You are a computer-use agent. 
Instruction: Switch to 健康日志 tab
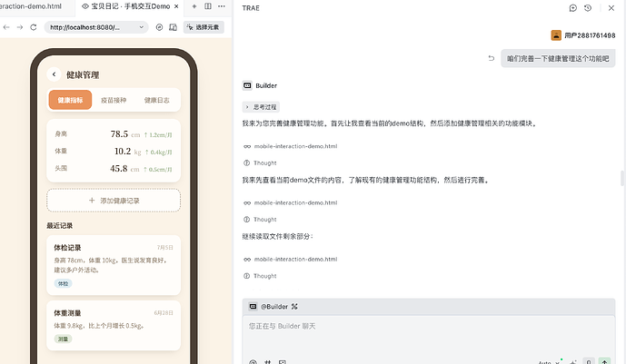pos(156,100)
